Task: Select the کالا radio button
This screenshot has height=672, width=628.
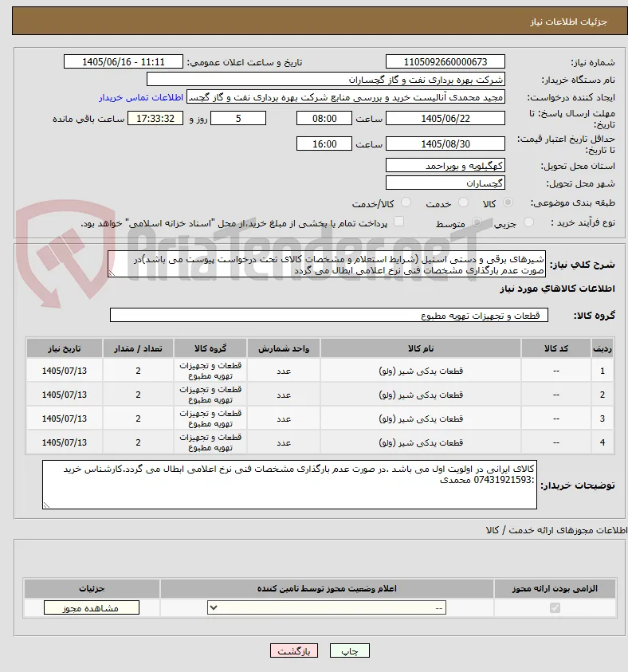Action: point(508,202)
